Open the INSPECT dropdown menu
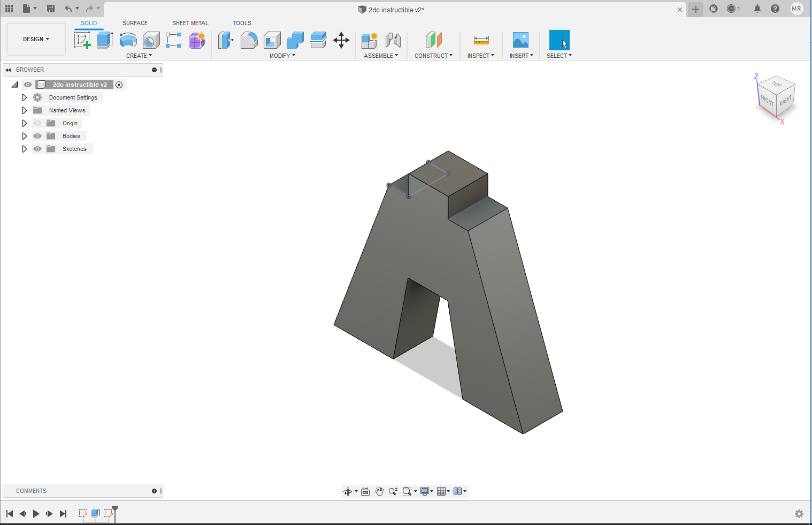The height and width of the screenshot is (525, 812). click(481, 56)
